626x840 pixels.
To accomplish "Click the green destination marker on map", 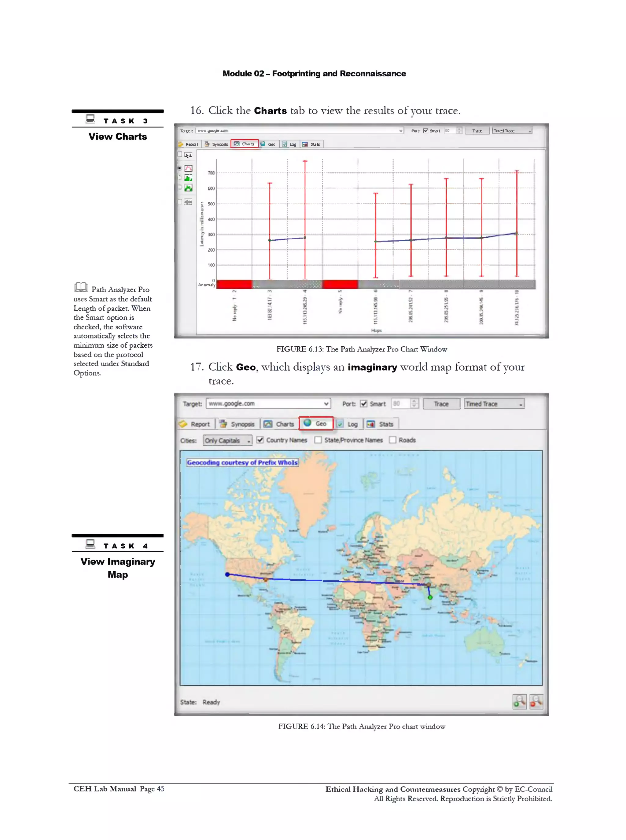I will (x=430, y=597).
